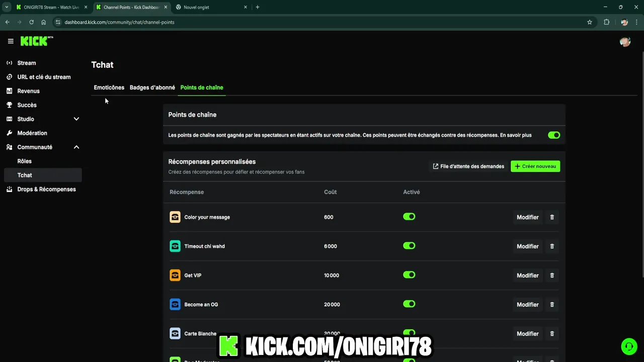The width and height of the screenshot is (644, 362).
Task: Select the Points de chaîne tab
Action: tap(202, 87)
